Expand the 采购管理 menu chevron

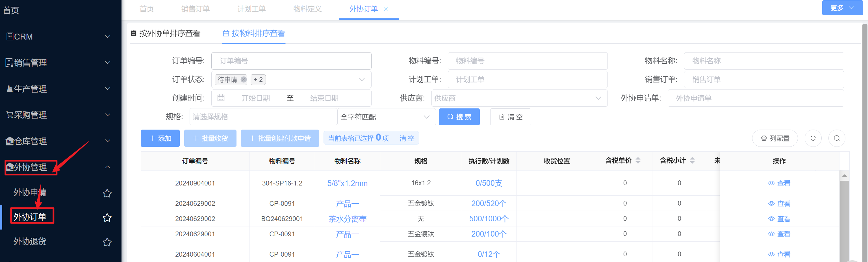click(x=107, y=115)
